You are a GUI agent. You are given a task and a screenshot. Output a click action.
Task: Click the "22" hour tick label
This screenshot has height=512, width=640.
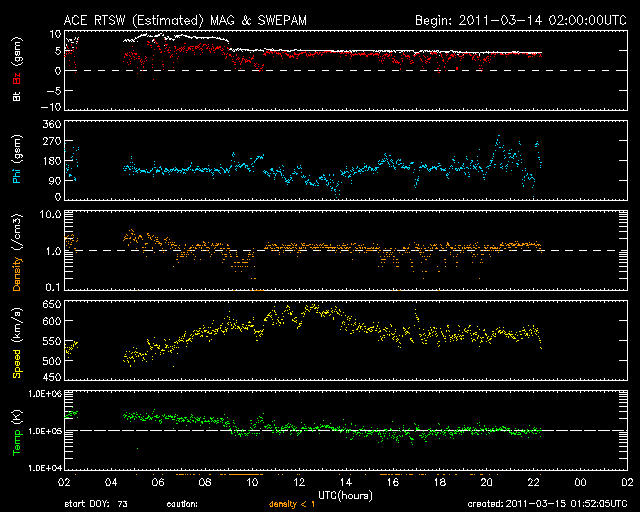click(533, 483)
